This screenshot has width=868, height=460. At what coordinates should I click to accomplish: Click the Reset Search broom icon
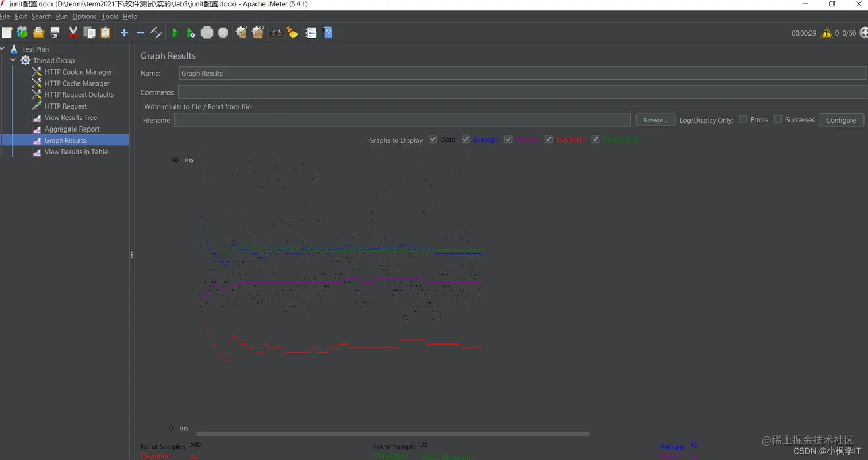pos(293,33)
